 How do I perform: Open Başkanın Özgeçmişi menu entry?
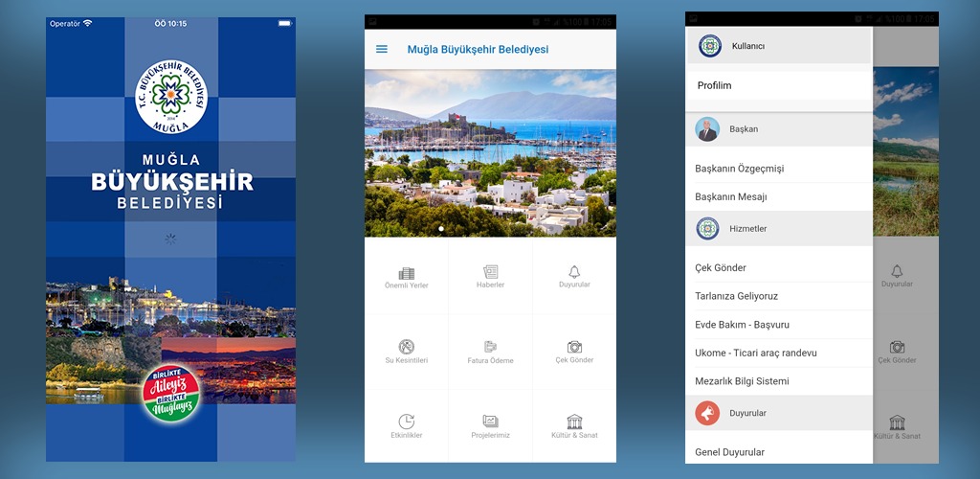point(779,169)
